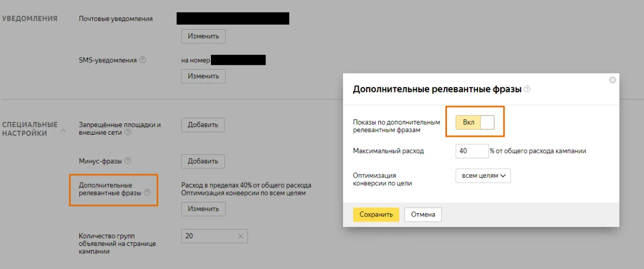Open help icon next to Дополнительные релевантные фразы label
The image size is (644, 269).
[x=147, y=193]
